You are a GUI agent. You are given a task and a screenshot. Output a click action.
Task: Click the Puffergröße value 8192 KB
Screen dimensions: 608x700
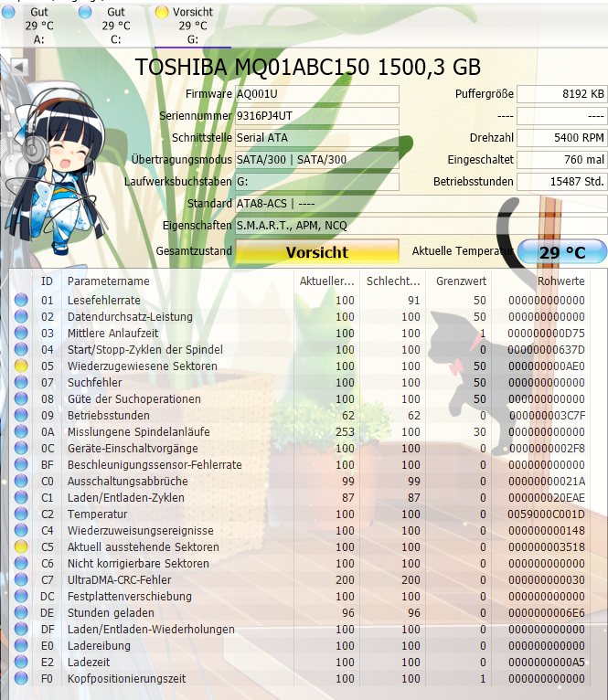(562, 94)
